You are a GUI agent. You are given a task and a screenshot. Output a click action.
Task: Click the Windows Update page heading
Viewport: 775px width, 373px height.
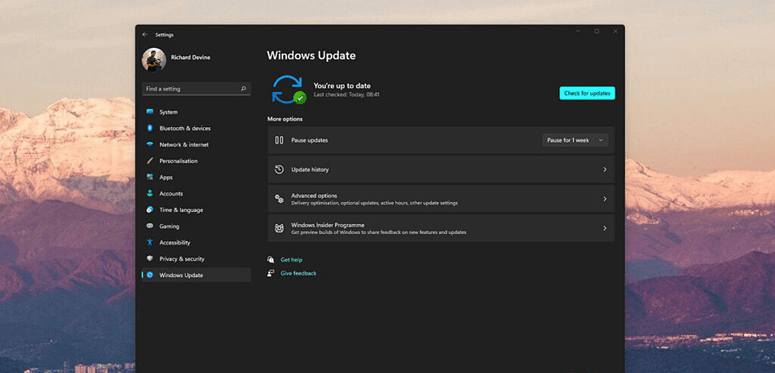311,55
